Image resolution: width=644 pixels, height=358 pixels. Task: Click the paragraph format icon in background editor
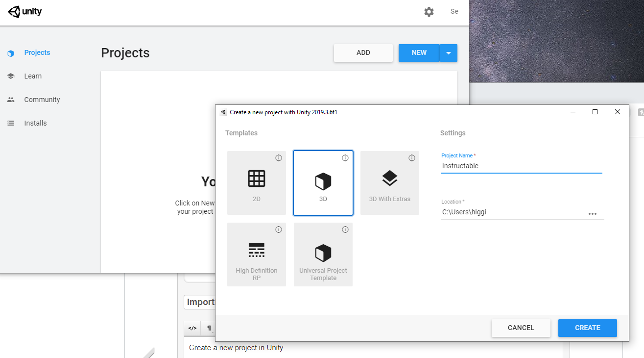209,328
